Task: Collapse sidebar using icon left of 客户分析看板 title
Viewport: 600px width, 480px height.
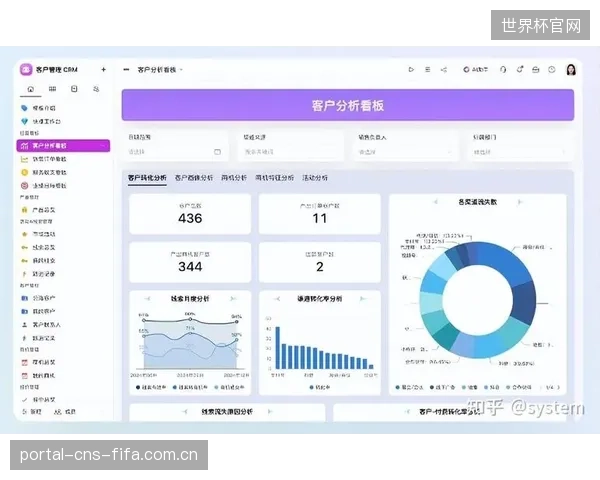Action: (x=126, y=70)
